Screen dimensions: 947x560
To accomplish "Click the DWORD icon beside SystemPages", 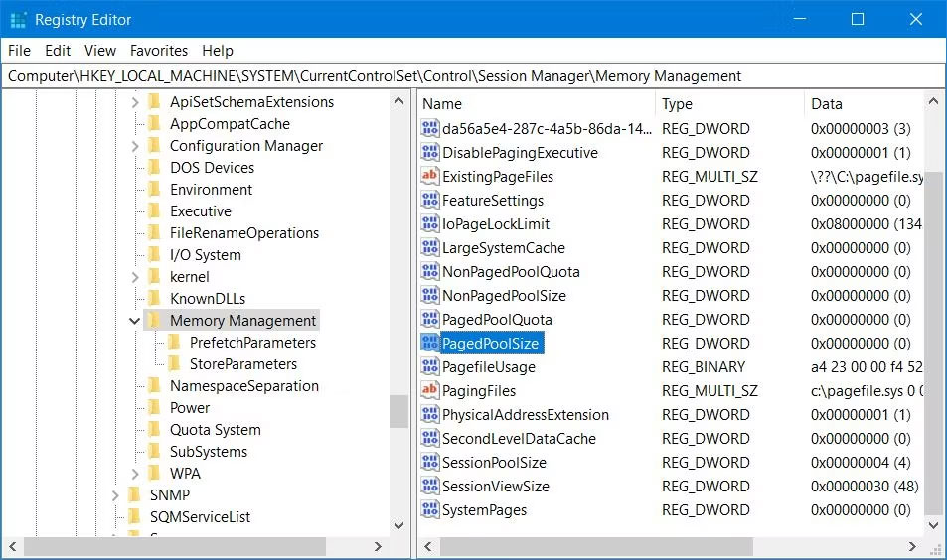I will point(429,510).
